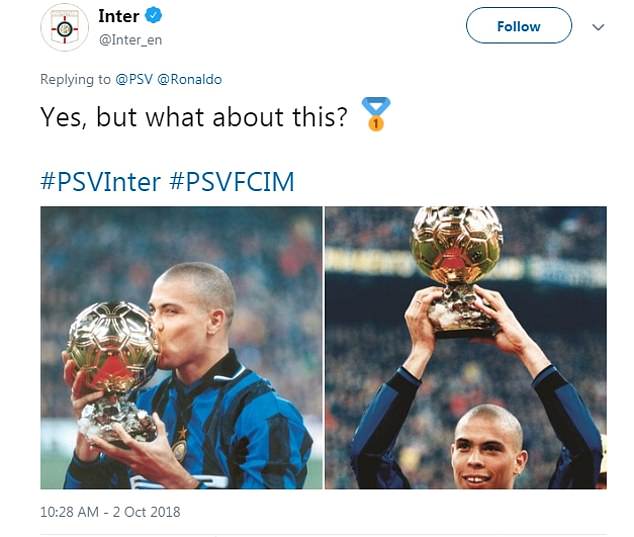
Task: Open the left photo of trophy kiss
Action: (x=181, y=347)
